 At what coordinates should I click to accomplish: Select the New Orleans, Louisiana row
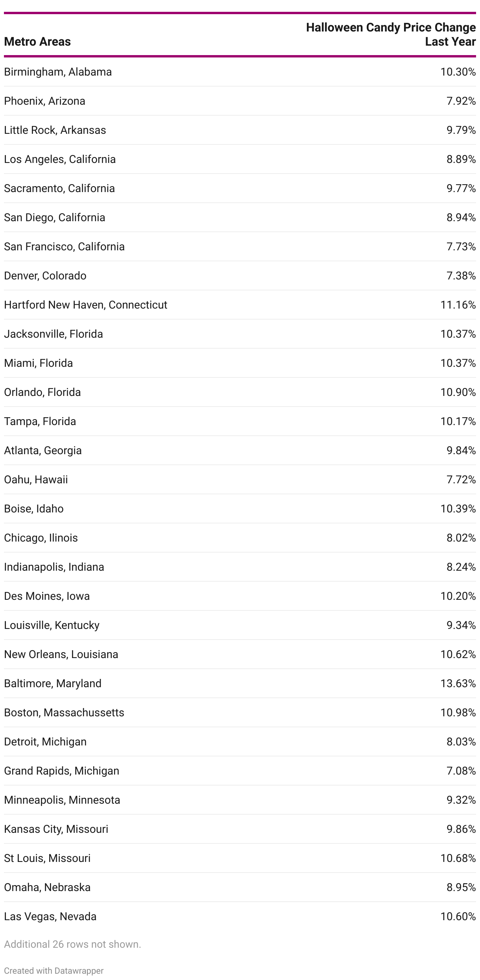click(x=240, y=655)
